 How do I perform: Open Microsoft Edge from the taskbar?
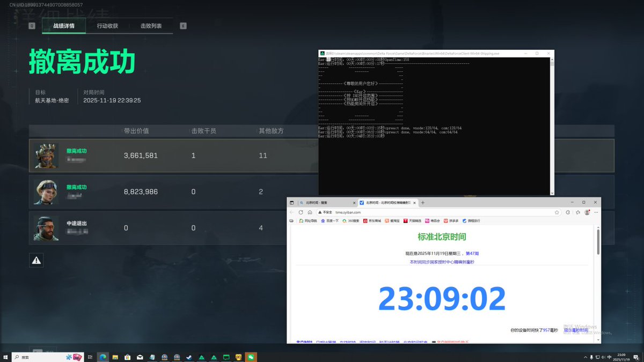tap(103, 357)
